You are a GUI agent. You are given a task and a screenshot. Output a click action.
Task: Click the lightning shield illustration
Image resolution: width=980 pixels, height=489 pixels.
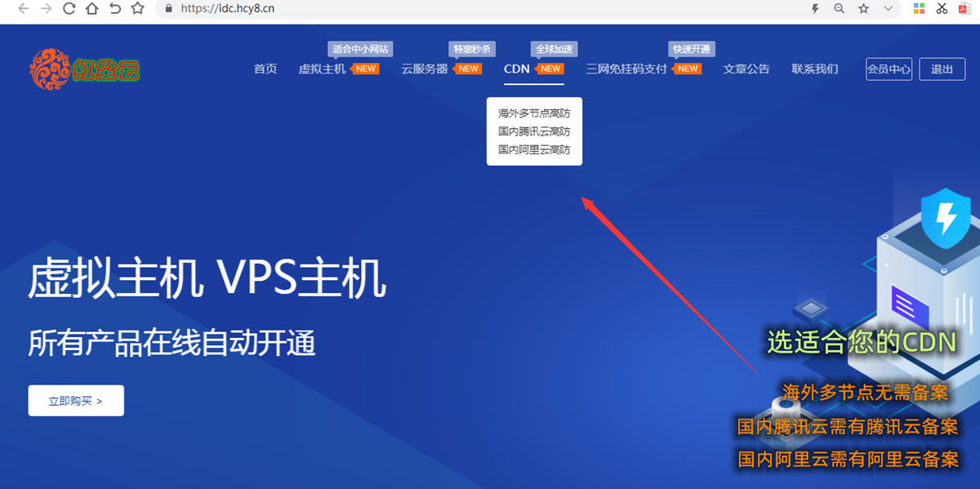946,218
